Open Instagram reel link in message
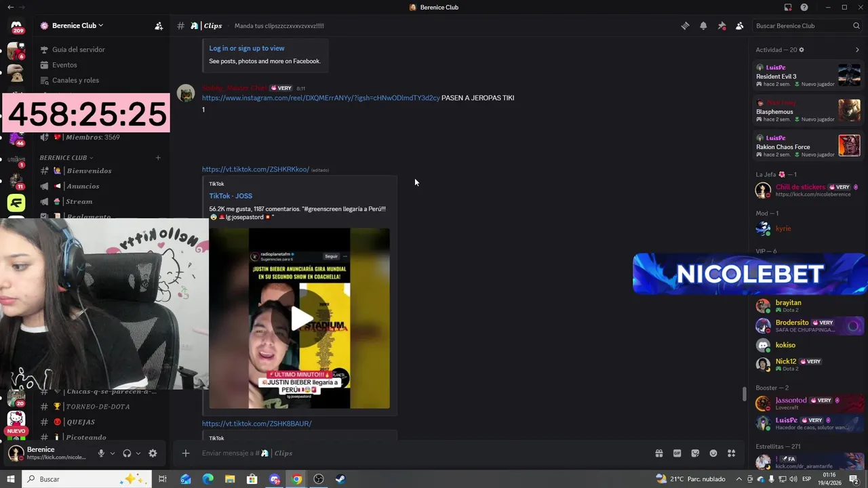The image size is (868, 488). (321, 98)
